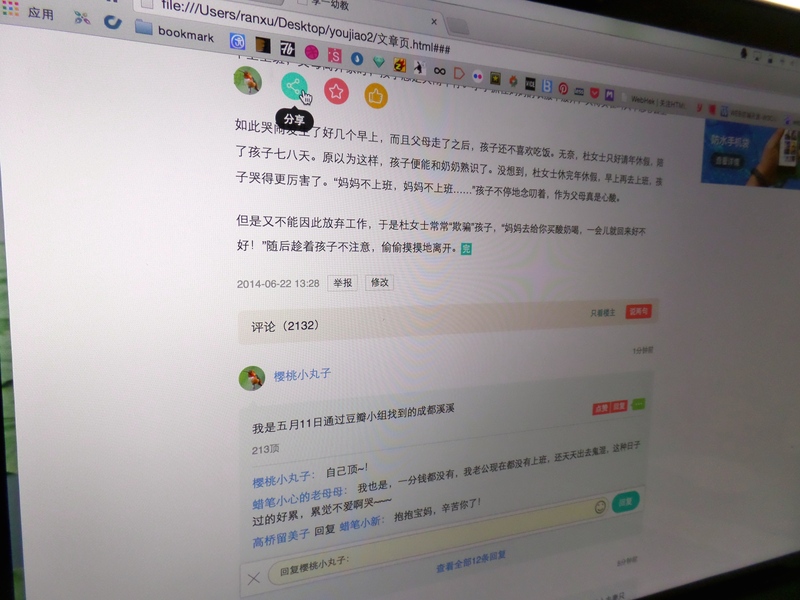
Task: Click the green 回复 submit button
Action: pos(626,502)
